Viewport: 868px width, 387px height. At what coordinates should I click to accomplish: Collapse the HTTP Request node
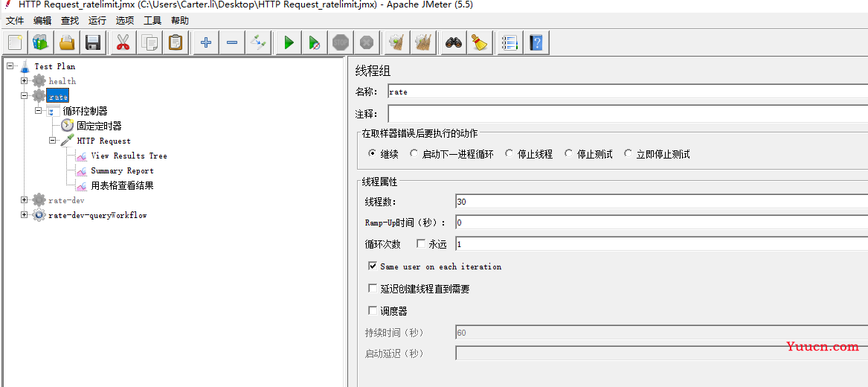click(53, 141)
